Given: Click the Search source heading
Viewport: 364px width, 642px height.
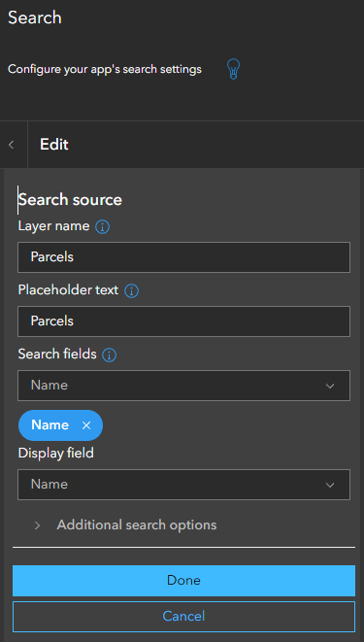Looking at the screenshot, I should (x=70, y=200).
